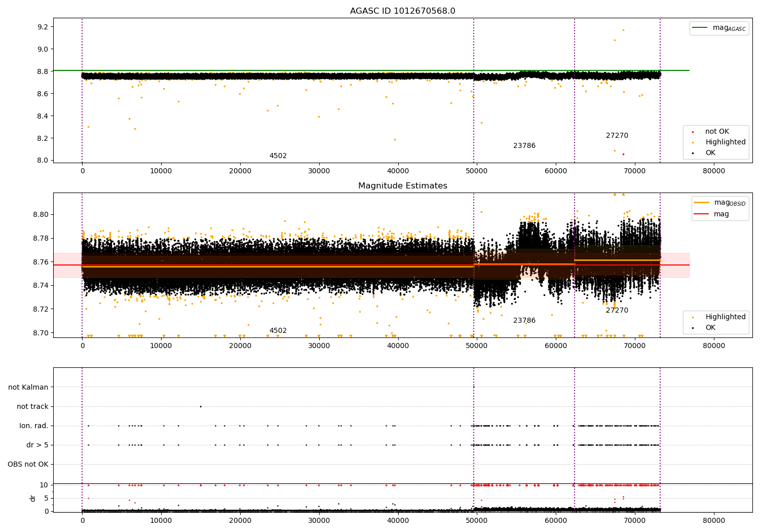
Task: Click the title 'AGASC ID 1012670568.0'
Action: click(x=402, y=11)
